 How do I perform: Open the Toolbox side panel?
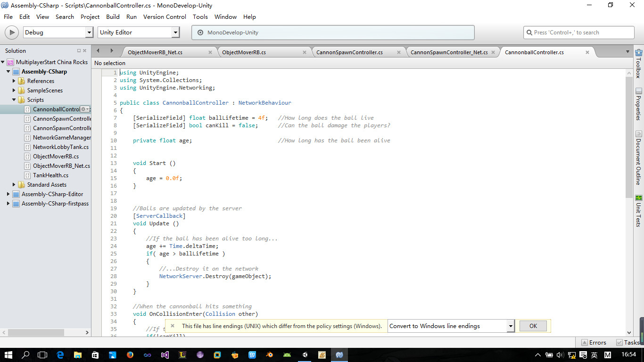(x=638, y=64)
